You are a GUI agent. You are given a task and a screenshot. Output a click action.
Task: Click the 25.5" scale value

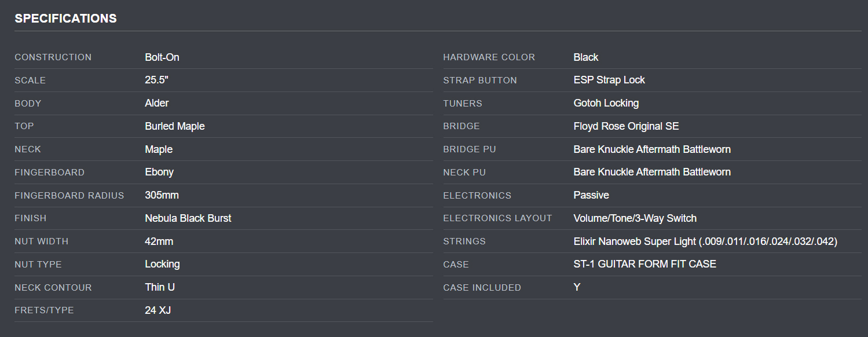pos(156,80)
